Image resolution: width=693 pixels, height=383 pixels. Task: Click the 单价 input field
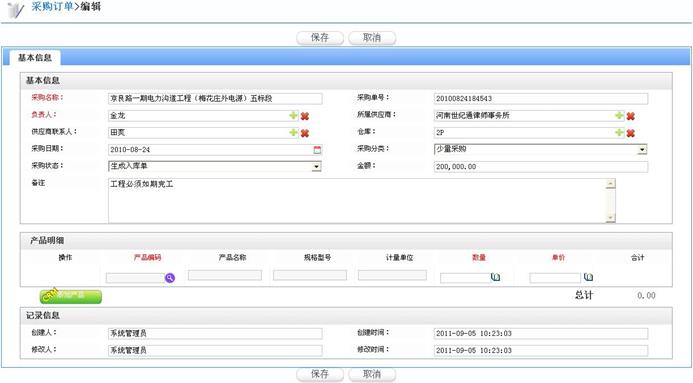pos(555,278)
